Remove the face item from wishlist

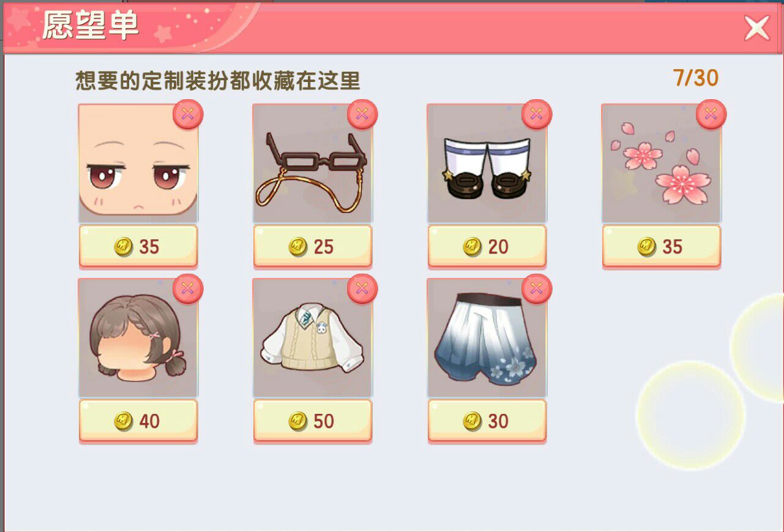pos(188,114)
